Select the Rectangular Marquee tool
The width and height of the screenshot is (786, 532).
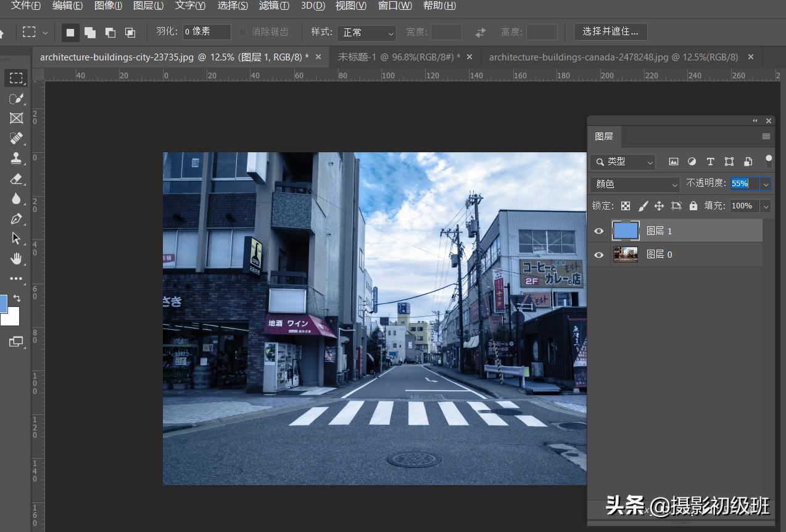point(16,78)
